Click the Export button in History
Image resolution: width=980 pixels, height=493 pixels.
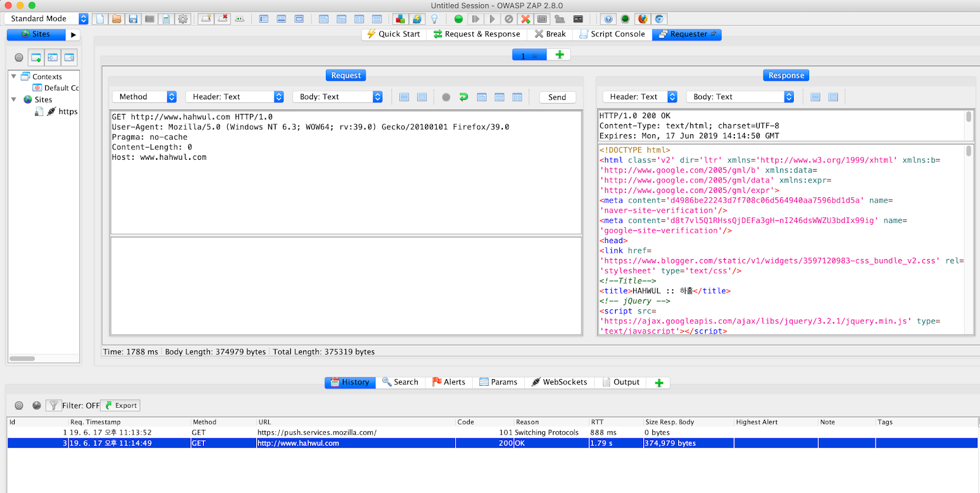tap(120, 405)
